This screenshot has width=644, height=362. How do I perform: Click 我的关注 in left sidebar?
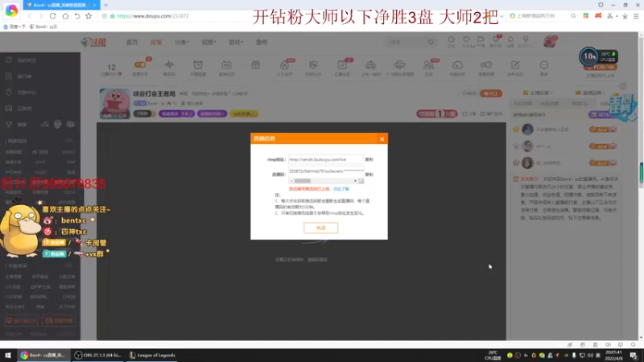pos(27,60)
